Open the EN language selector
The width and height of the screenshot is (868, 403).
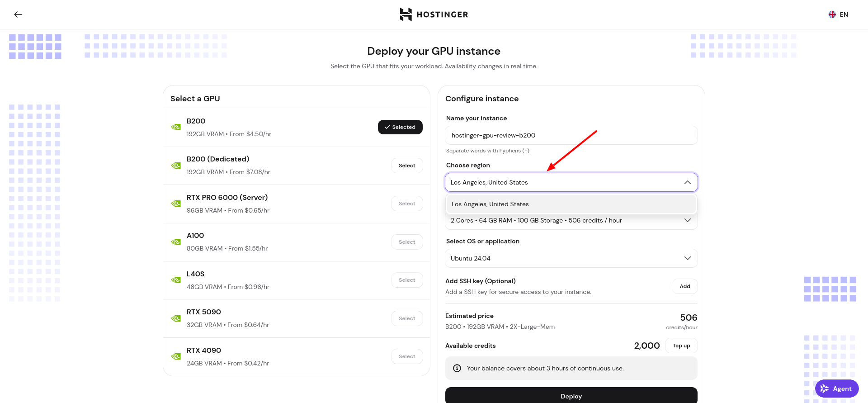(838, 14)
